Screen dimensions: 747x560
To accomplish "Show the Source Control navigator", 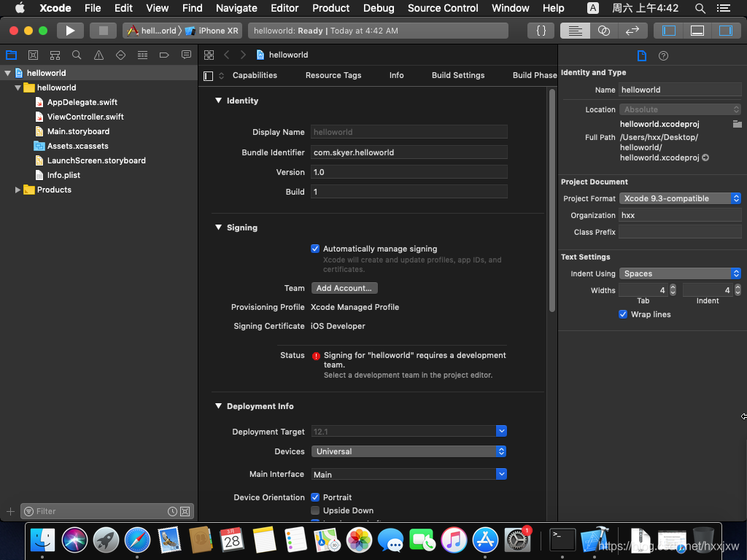I will (33, 55).
